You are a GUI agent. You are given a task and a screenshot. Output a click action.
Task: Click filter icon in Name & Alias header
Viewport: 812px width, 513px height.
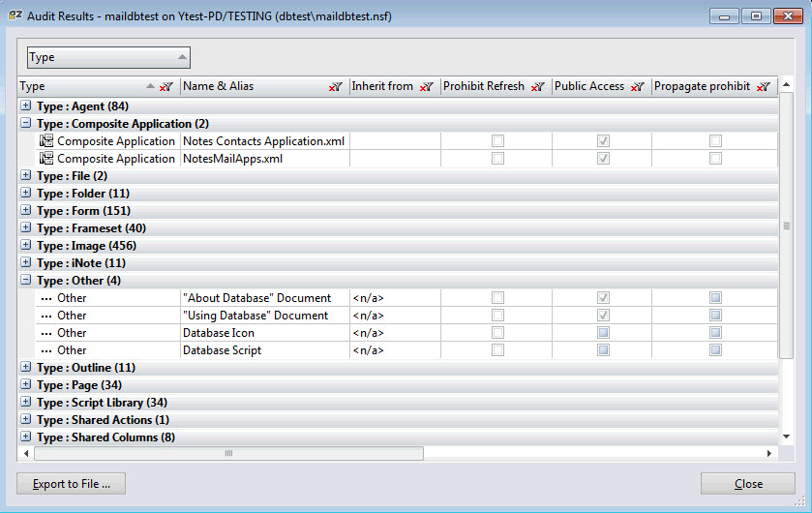336,87
